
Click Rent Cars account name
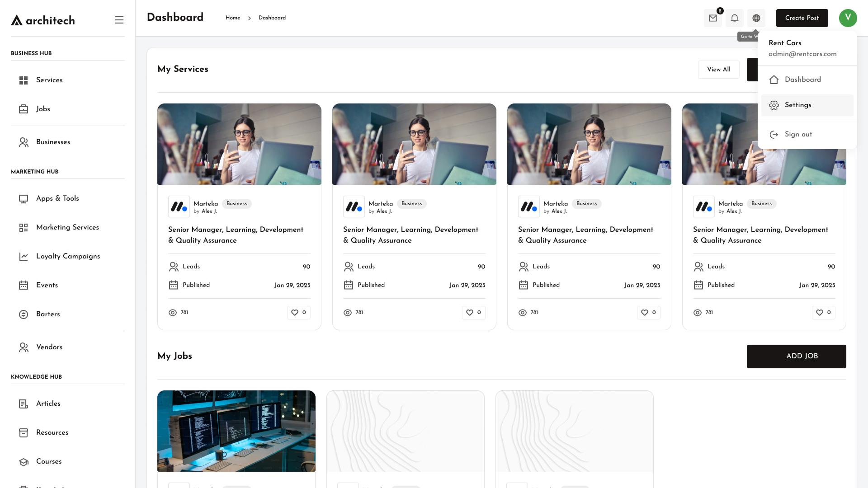click(x=785, y=43)
